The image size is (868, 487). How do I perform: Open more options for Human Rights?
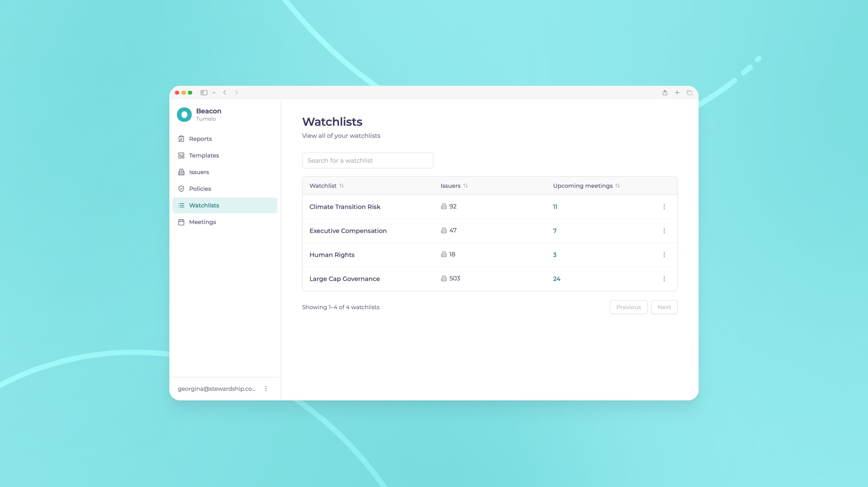point(664,255)
